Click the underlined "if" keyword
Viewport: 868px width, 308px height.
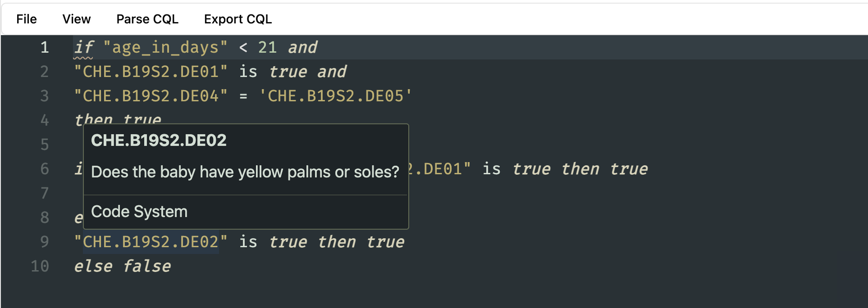tap(84, 47)
